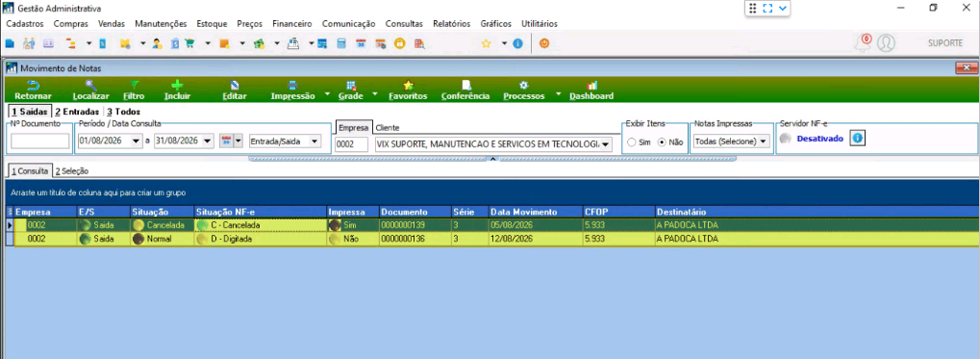
Task: Click the Processos gear button
Action: pyautogui.click(x=524, y=90)
